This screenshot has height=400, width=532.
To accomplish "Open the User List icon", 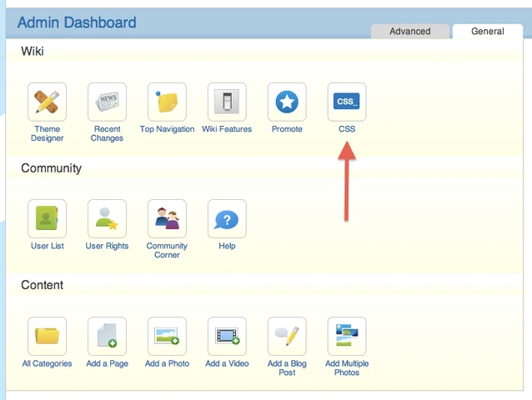I will 48,218.
